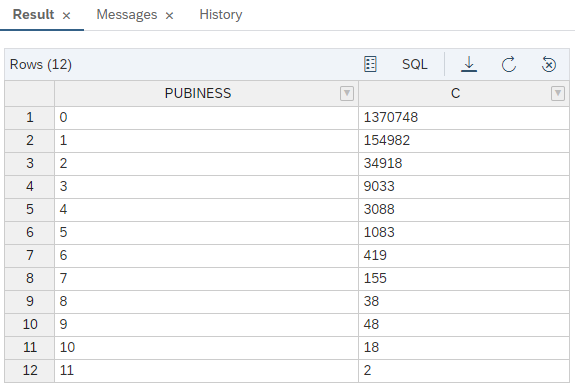Image resolution: width=575 pixels, height=385 pixels.
Task: Select the C cell in row 12
Action: [x=464, y=371]
